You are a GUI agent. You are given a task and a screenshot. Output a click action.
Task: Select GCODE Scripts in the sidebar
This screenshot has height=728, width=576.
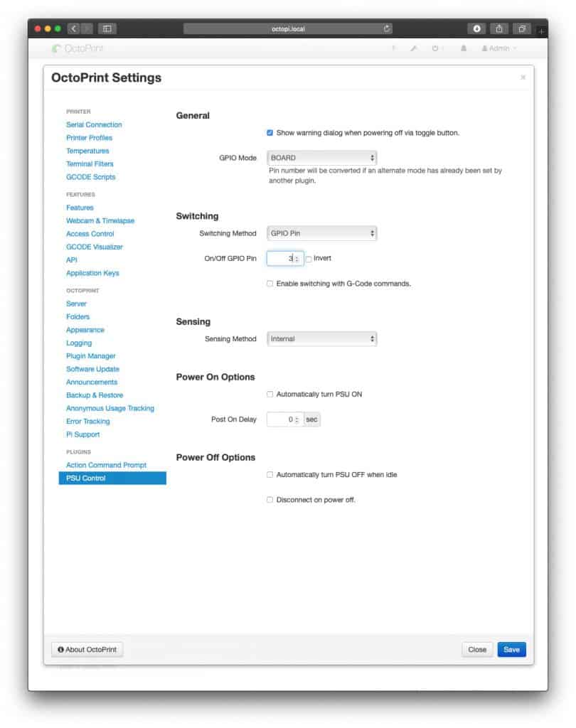pos(90,176)
